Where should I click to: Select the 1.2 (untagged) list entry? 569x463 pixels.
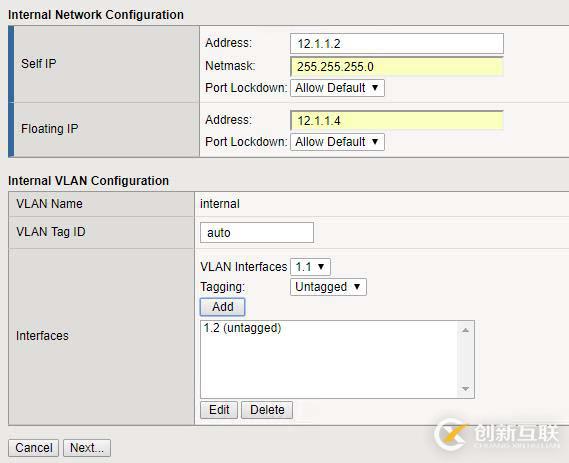242,328
